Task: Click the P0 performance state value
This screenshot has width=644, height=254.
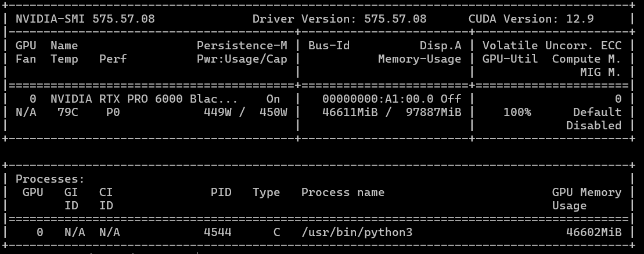Action: tap(113, 112)
